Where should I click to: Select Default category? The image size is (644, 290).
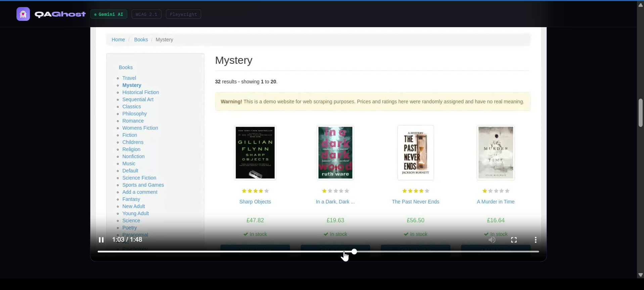(130, 171)
